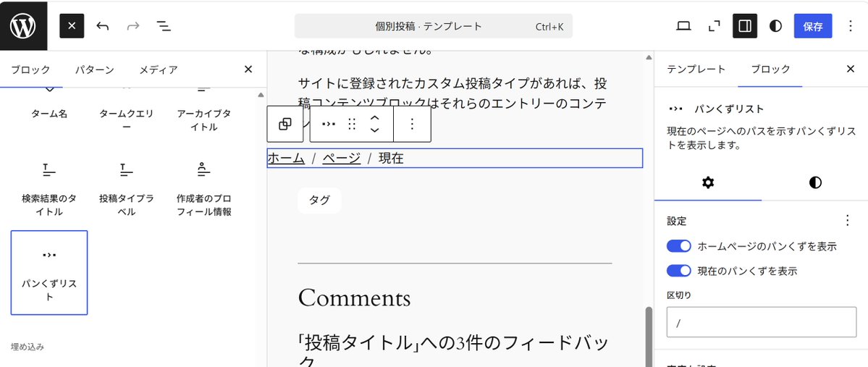Expand editor with zoom out icon

click(714, 26)
